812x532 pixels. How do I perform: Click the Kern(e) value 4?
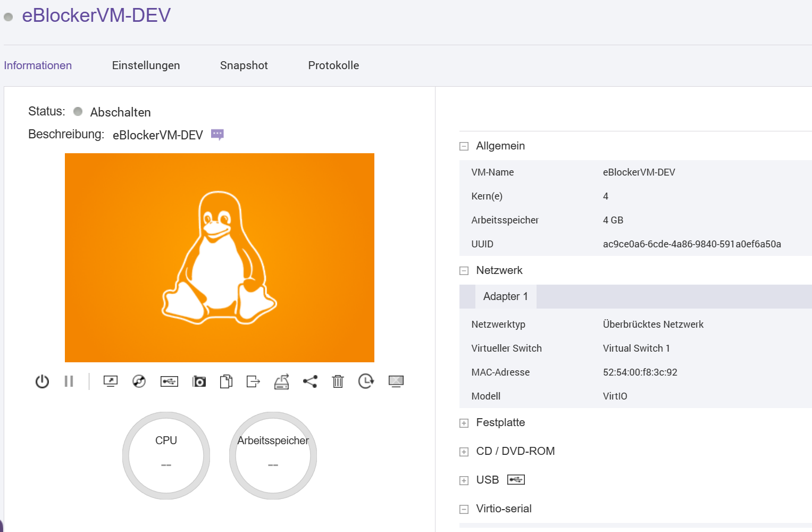(x=606, y=196)
